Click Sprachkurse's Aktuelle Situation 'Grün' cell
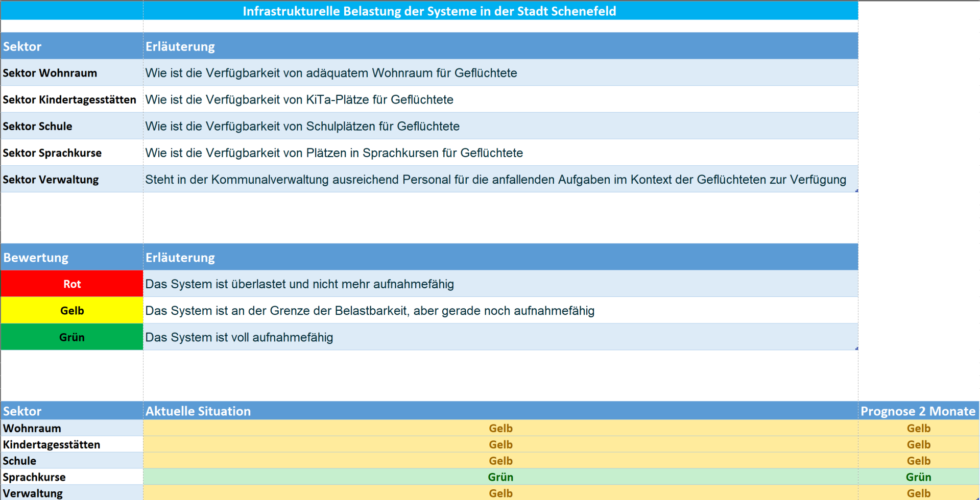 click(500, 477)
